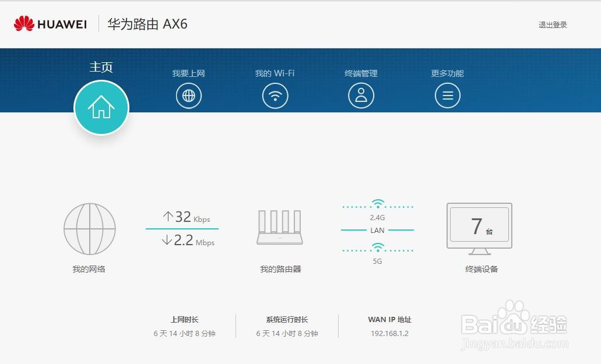
Task: Click the 我的网络 label
Action: [89, 269]
